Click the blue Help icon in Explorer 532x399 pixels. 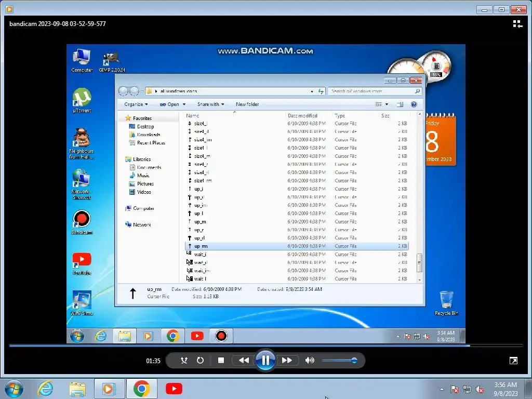[414, 104]
